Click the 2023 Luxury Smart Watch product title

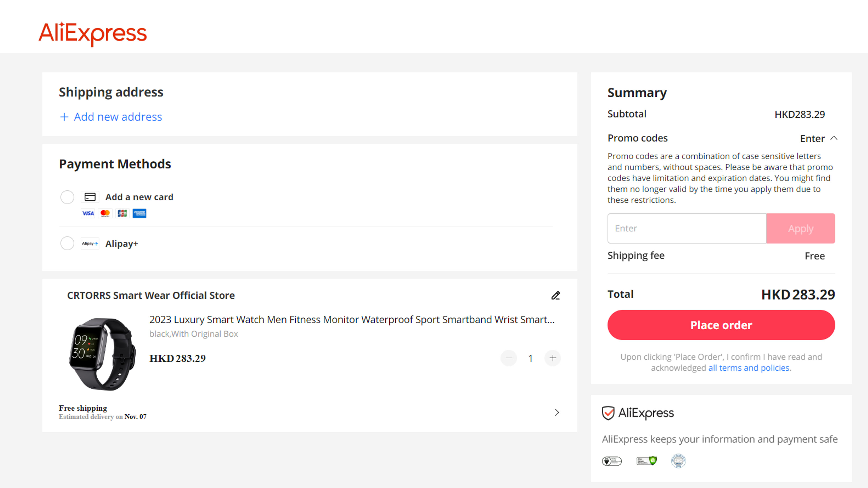coord(352,319)
